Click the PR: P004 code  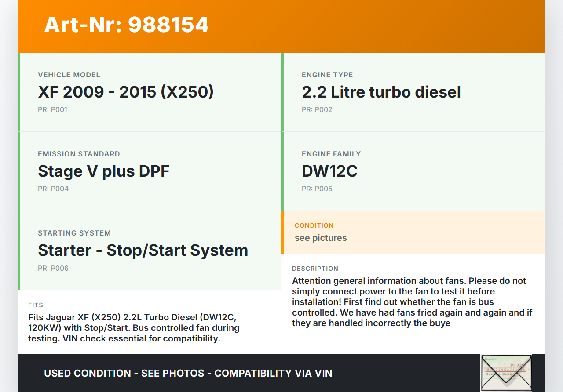pos(53,189)
